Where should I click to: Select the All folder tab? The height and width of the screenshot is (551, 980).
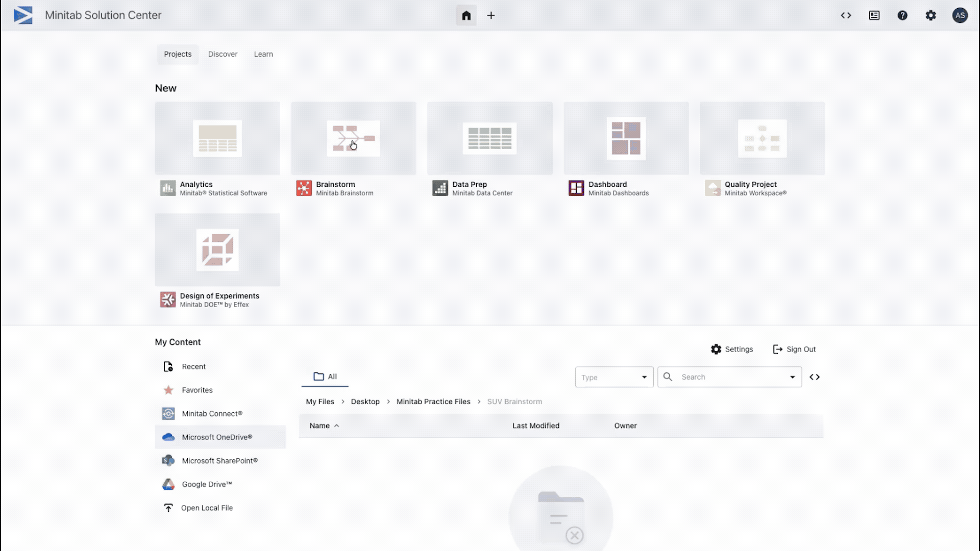pos(325,377)
